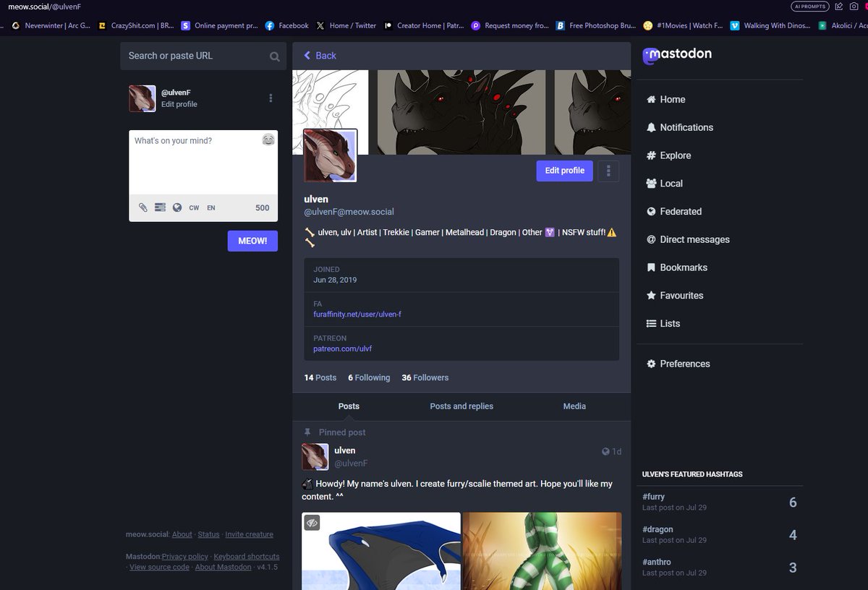Open the footer About link
Viewport: 868px width, 590px height.
click(x=182, y=534)
